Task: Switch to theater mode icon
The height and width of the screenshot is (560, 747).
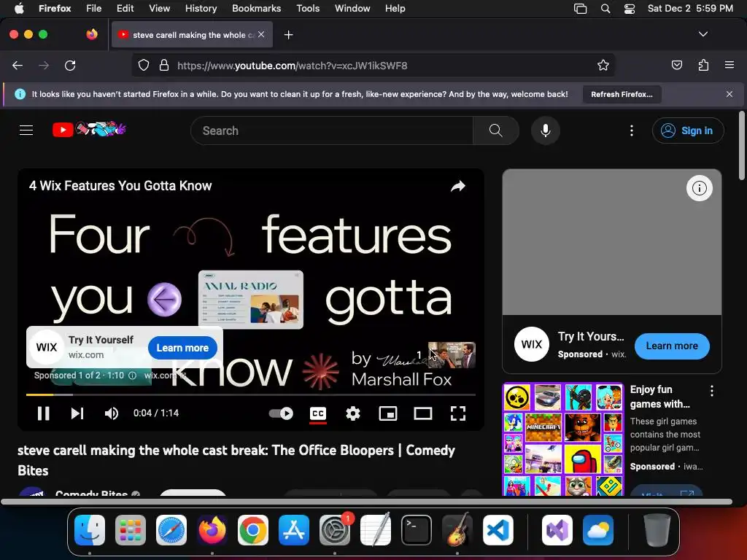Action: click(x=422, y=413)
